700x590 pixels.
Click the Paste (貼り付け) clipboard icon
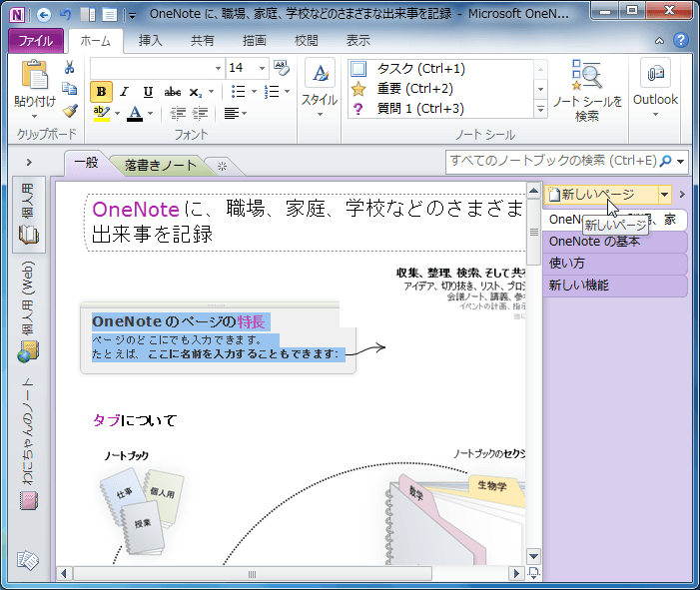34,84
